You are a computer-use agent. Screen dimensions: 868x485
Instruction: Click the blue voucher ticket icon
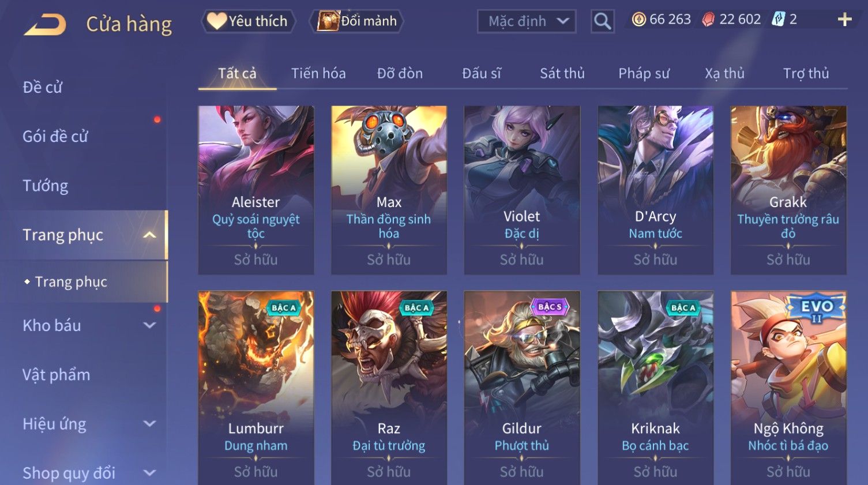tap(779, 19)
